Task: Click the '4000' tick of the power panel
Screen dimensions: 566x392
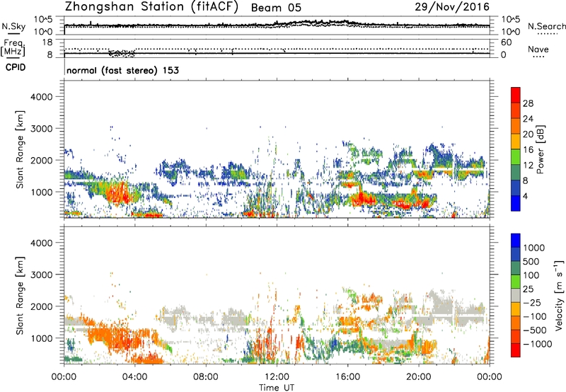Action: pos(42,97)
